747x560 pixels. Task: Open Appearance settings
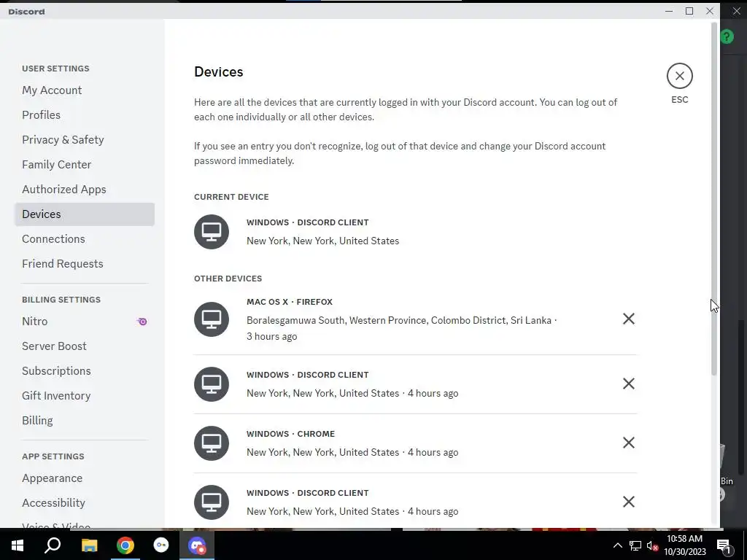point(85,478)
